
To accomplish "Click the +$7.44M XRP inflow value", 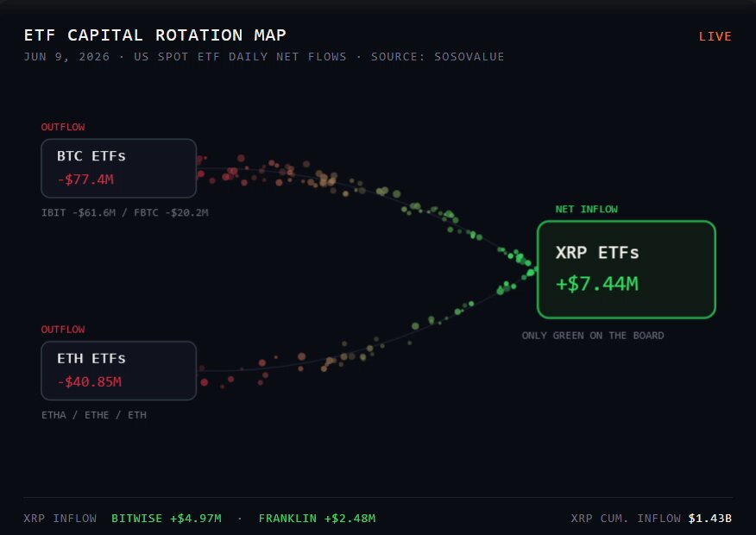I will click(597, 284).
